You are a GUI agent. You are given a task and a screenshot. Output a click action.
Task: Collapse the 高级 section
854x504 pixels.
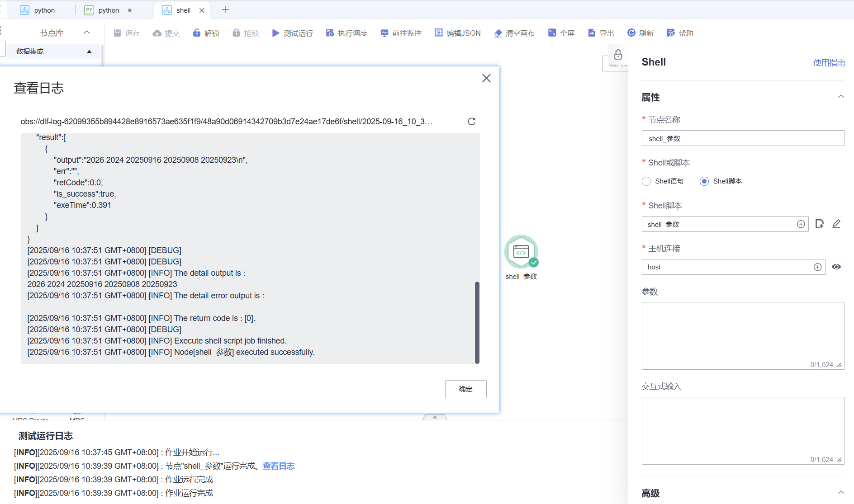841,493
